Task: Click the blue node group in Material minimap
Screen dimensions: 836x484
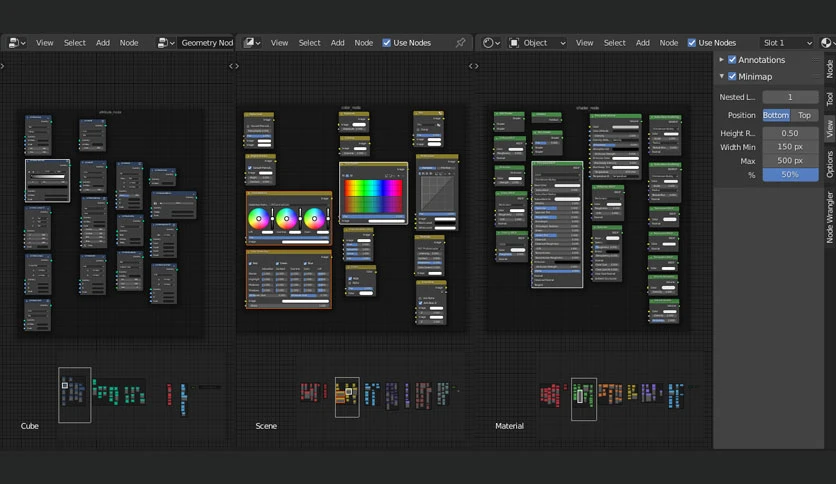Action: 676,396
